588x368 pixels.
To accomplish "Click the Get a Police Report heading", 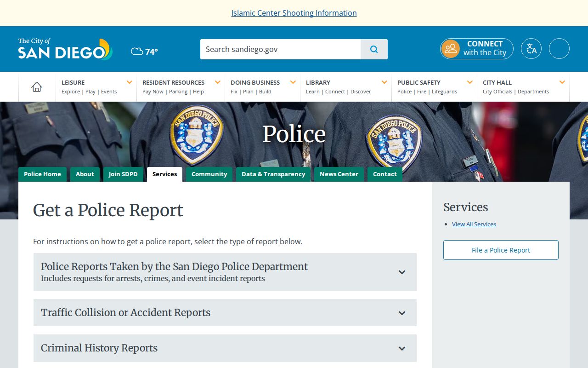I will coord(108,210).
